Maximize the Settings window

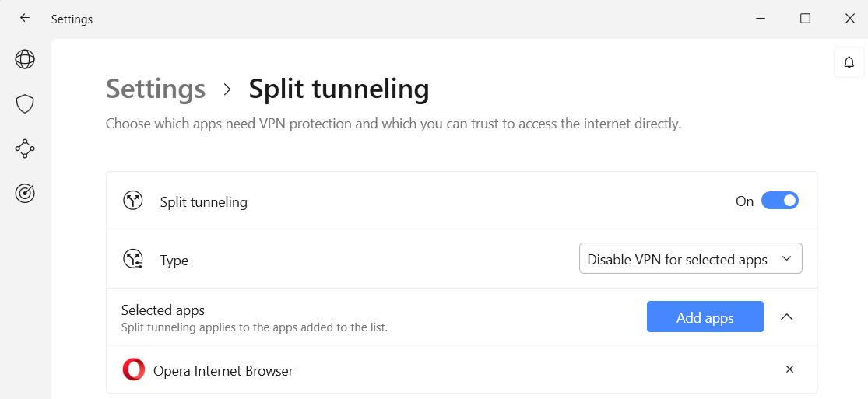coord(806,19)
